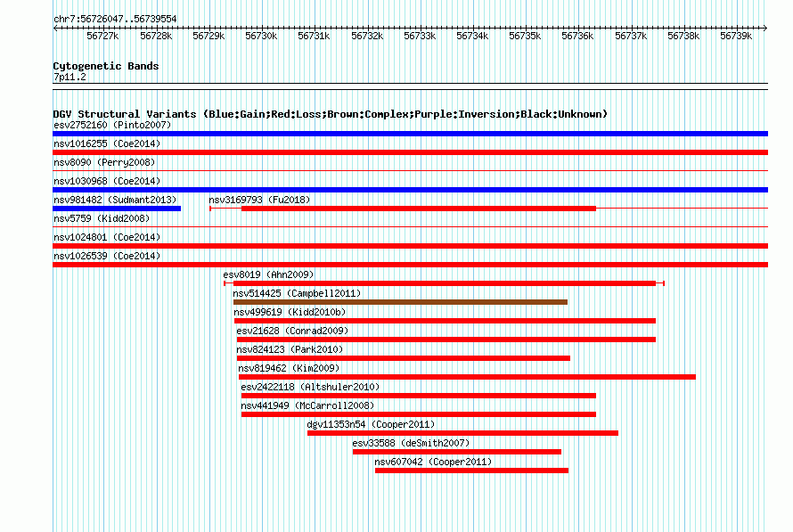The image size is (793, 532).
Task: Select the red nsv1024801 loss bar
Action: (x=410, y=246)
